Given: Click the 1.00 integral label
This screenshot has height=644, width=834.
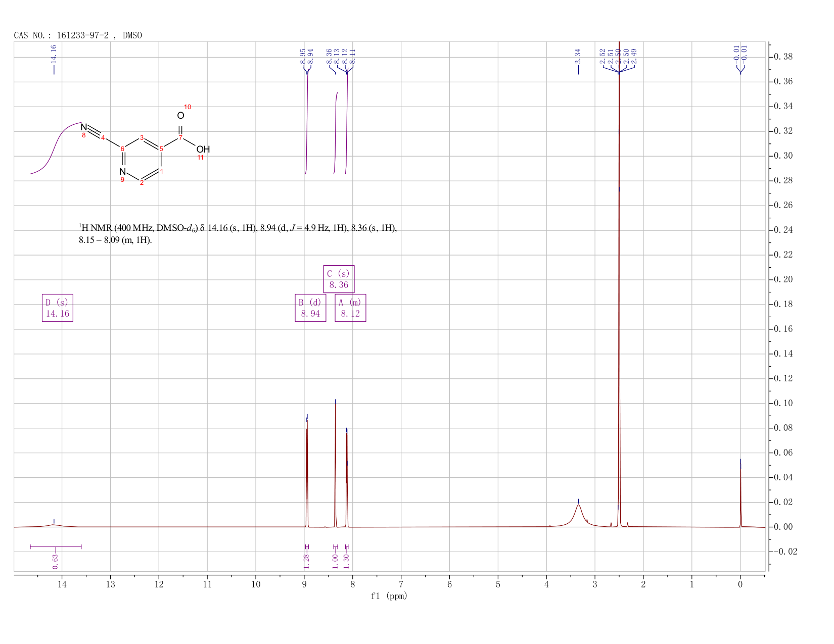Looking at the screenshot, I should coord(335,561).
